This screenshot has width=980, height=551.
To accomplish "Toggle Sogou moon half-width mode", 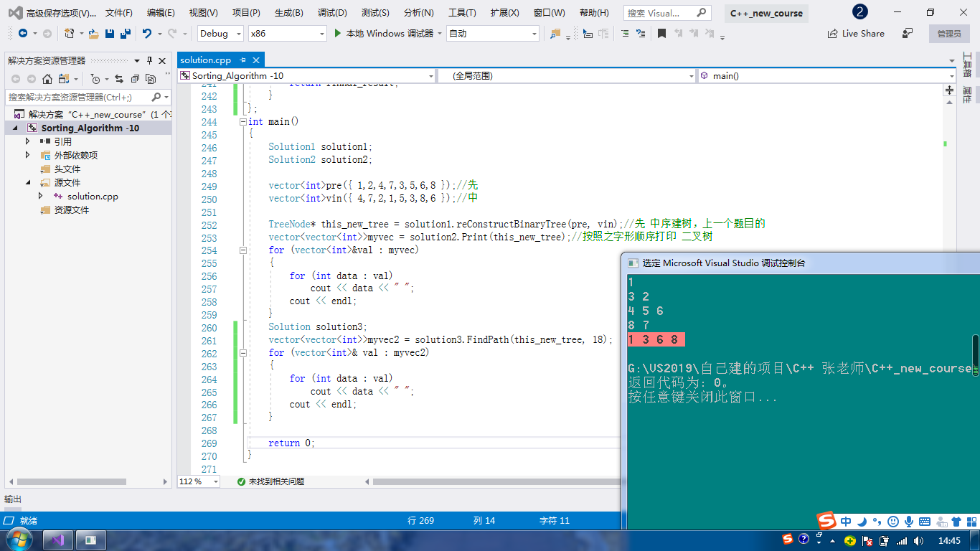I will click(862, 522).
